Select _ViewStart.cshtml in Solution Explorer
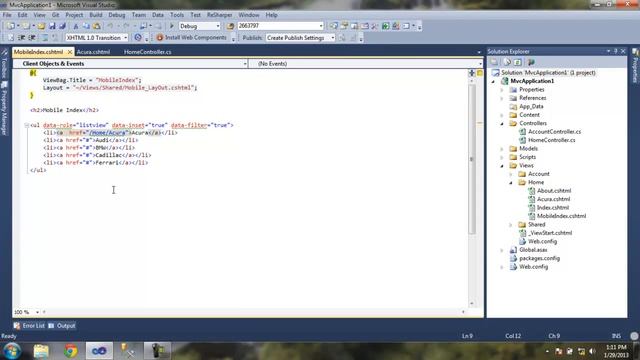640x360 pixels. 550,233
